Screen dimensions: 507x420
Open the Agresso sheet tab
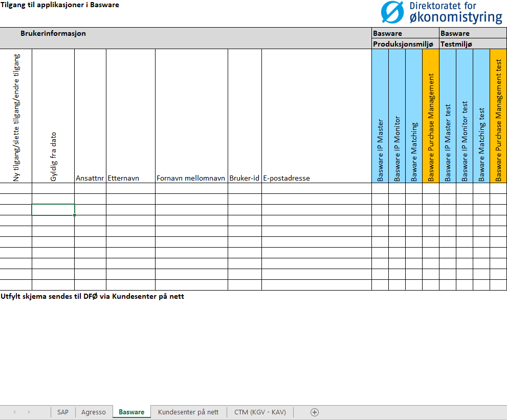point(94,412)
